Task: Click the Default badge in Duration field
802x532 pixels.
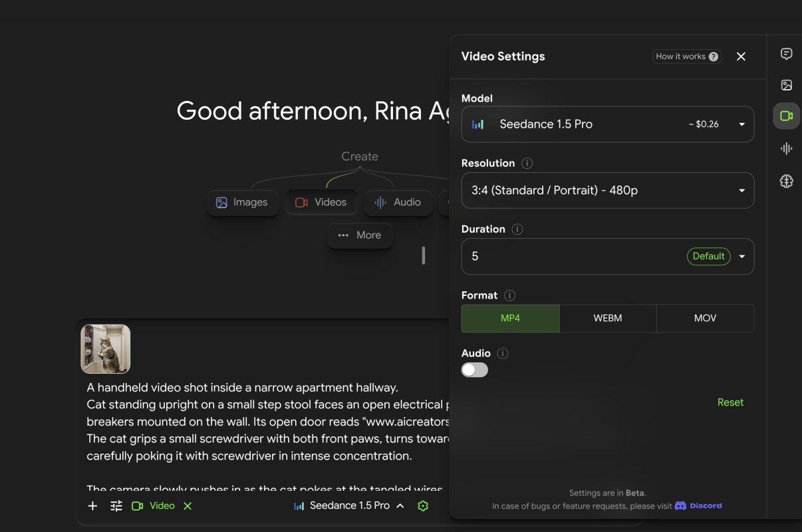Action: pyautogui.click(x=708, y=256)
